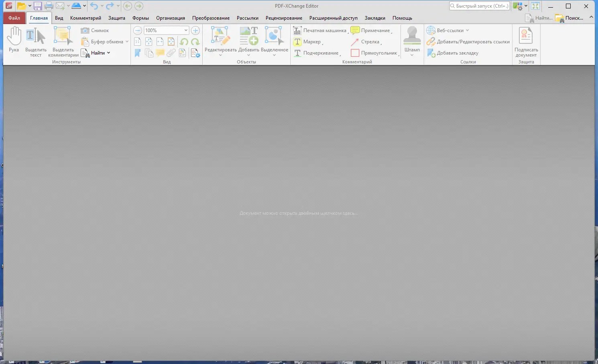This screenshot has height=364, width=598.
Task: Select the Прямоугольник rectangle tool
Action: [374, 53]
